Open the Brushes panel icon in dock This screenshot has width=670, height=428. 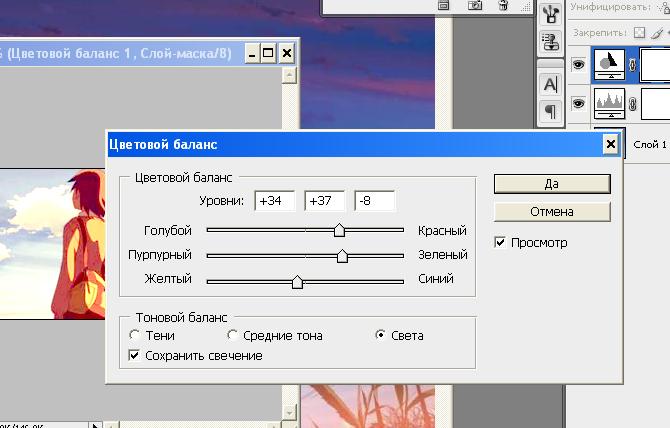pos(550,13)
